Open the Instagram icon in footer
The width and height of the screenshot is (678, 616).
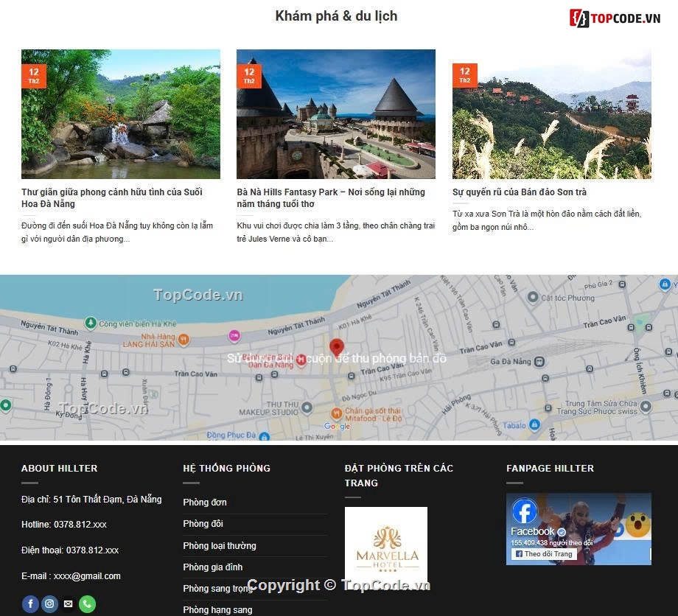(49, 603)
